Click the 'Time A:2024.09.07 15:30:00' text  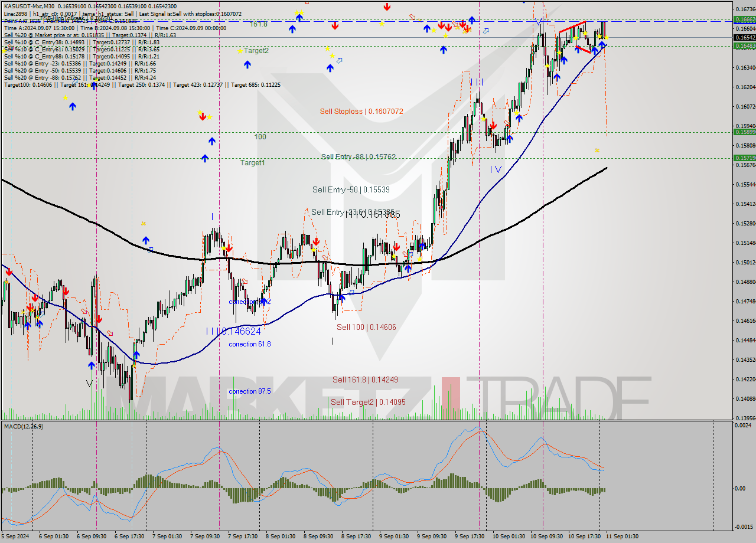(39, 28)
